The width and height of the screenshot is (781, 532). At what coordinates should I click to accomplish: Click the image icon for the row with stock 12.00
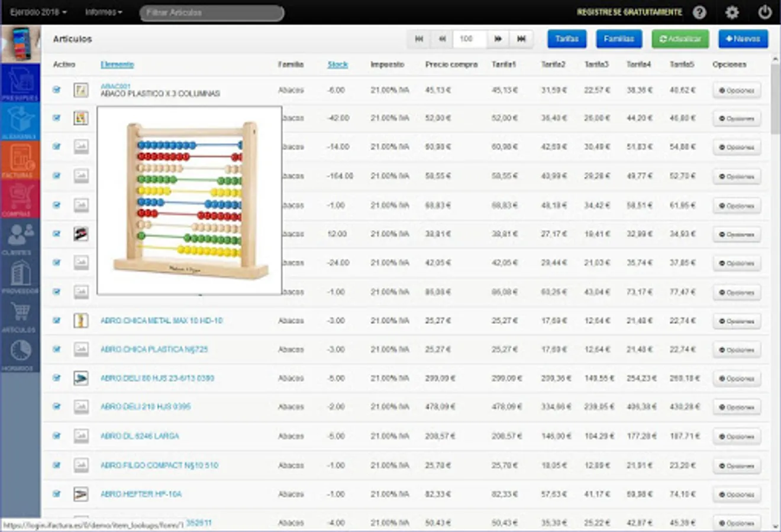81,234
